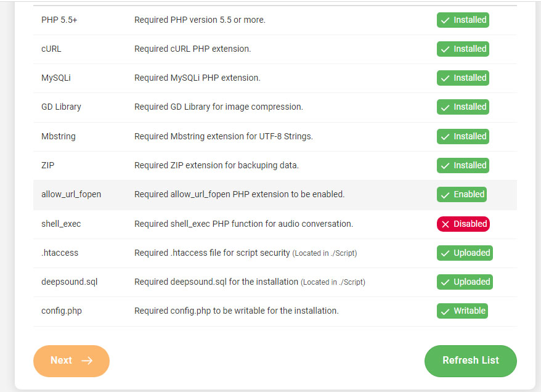Click the deepsound.sql Uploaded badge

465,282
